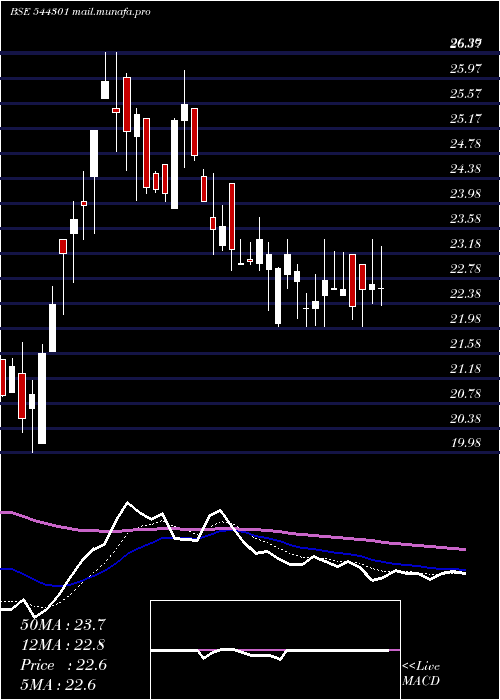
Task: Click the 20.38 price axis label
Action: [465, 419]
